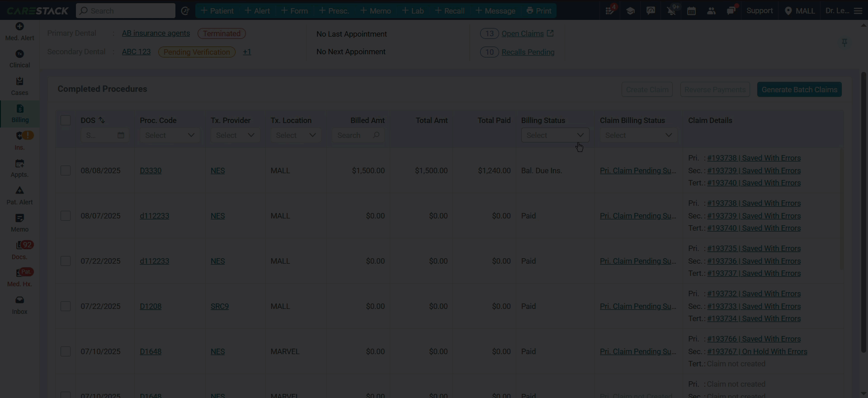Click the Billed Amt search field

tap(358, 135)
